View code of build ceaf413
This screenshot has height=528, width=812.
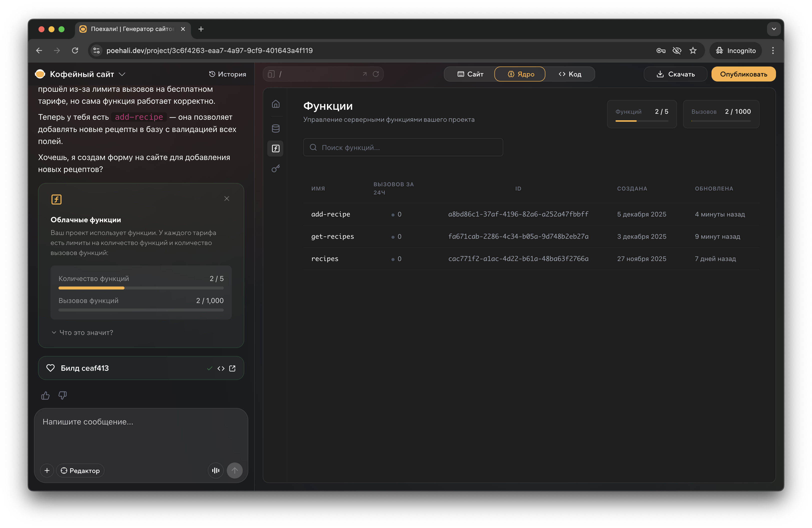coord(221,368)
